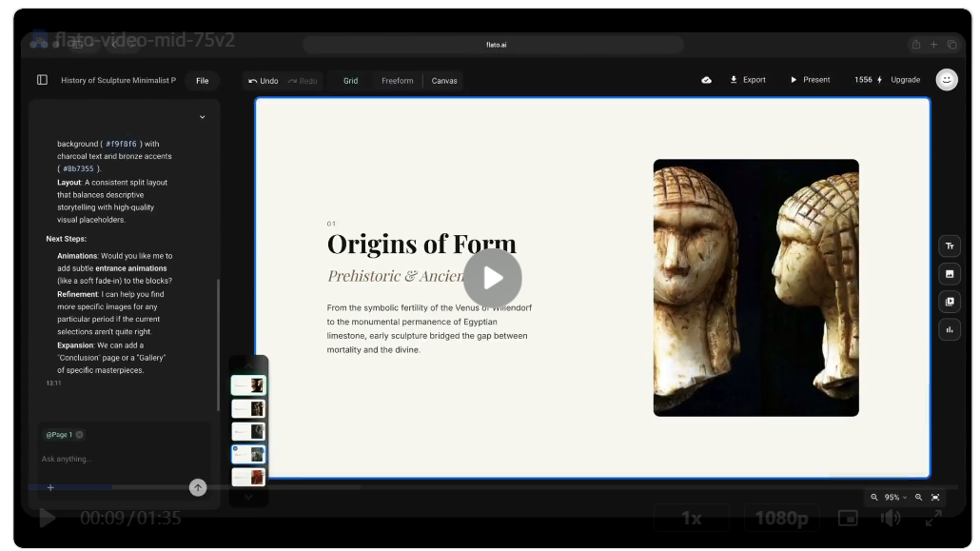This screenshot has width=980, height=551.
Task: Select the image tool on right toolbar
Action: [949, 274]
